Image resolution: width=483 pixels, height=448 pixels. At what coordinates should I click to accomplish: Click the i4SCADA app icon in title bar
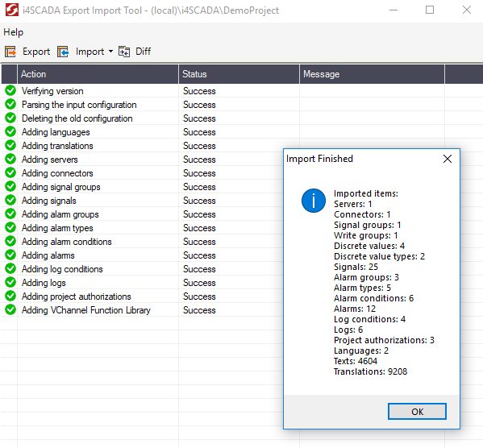click(12, 10)
